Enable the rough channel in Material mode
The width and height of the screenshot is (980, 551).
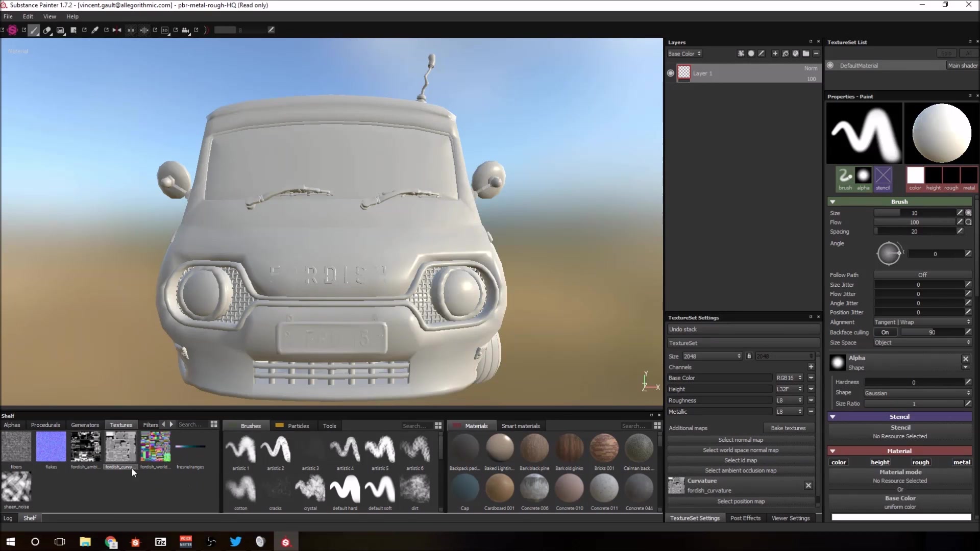[921, 462]
